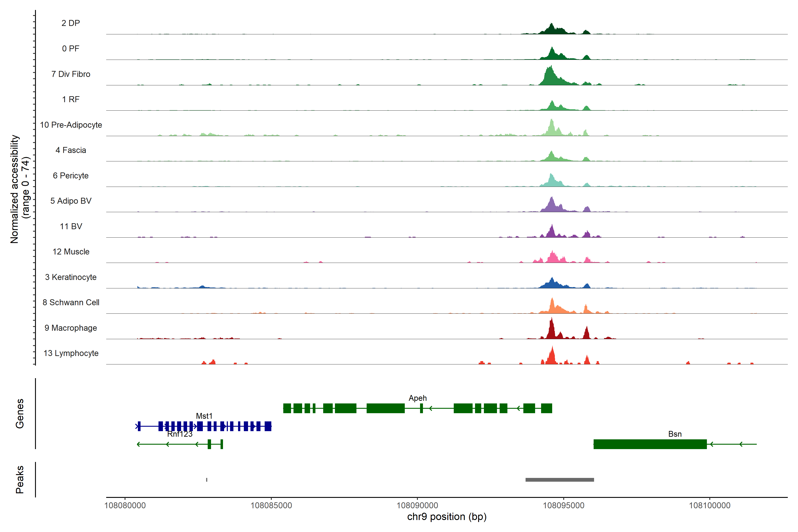
Task: Click the Apeh gene label
Action: [x=417, y=398]
